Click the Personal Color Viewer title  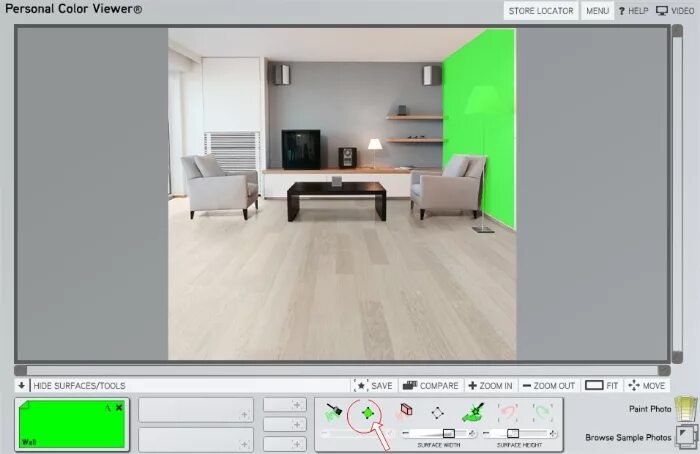click(x=74, y=9)
